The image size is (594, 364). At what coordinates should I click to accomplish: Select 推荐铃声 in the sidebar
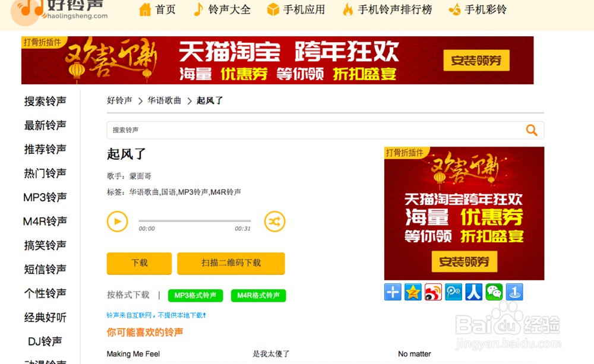(45, 149)
